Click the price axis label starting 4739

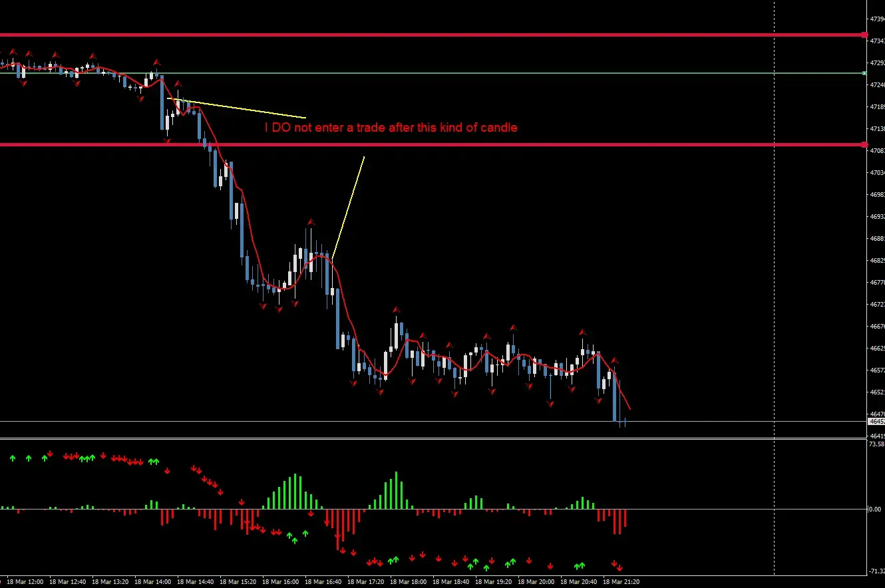[877, 19]
